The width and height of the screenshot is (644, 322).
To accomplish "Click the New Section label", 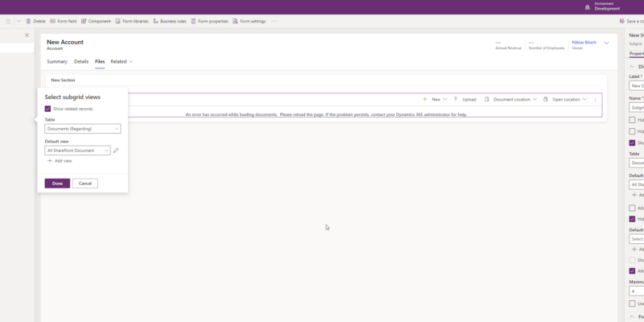I will tap(63, 80).
